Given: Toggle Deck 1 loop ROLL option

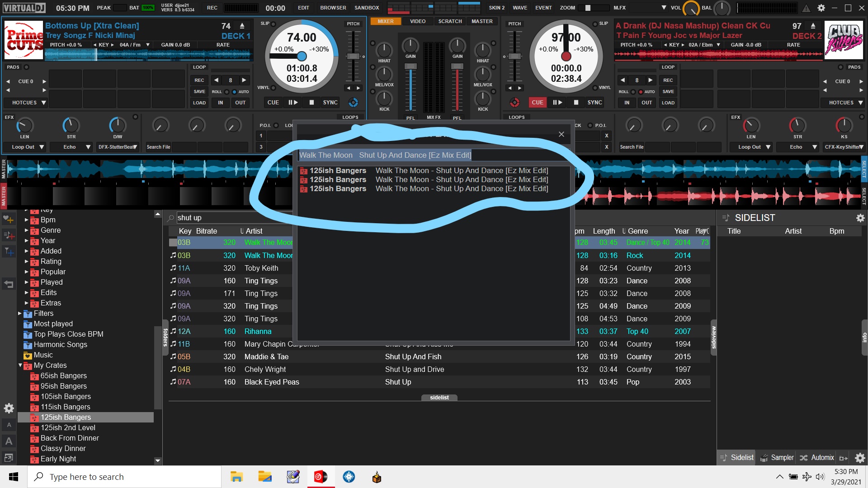Looking at the screenshot, I should (x=227, y=92).
